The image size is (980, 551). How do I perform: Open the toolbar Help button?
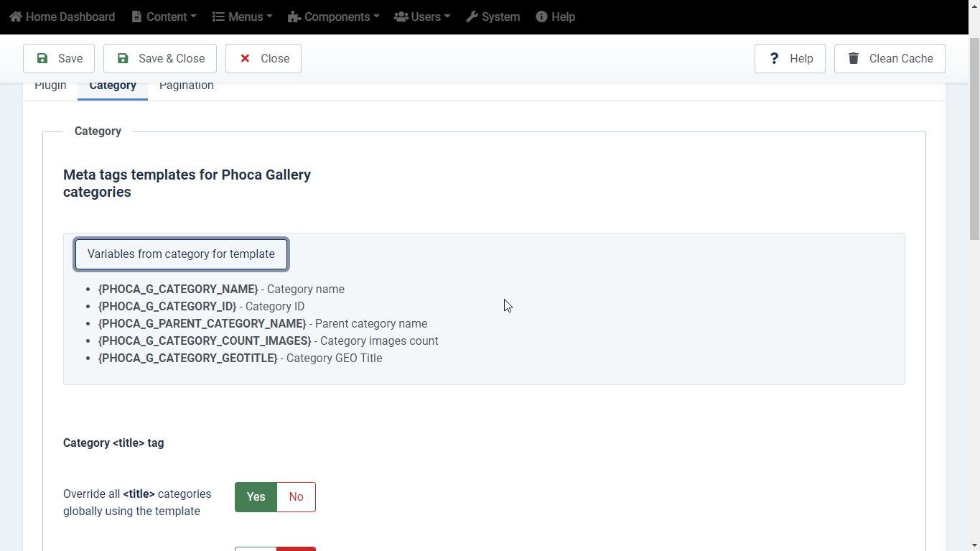coord(790,59)
